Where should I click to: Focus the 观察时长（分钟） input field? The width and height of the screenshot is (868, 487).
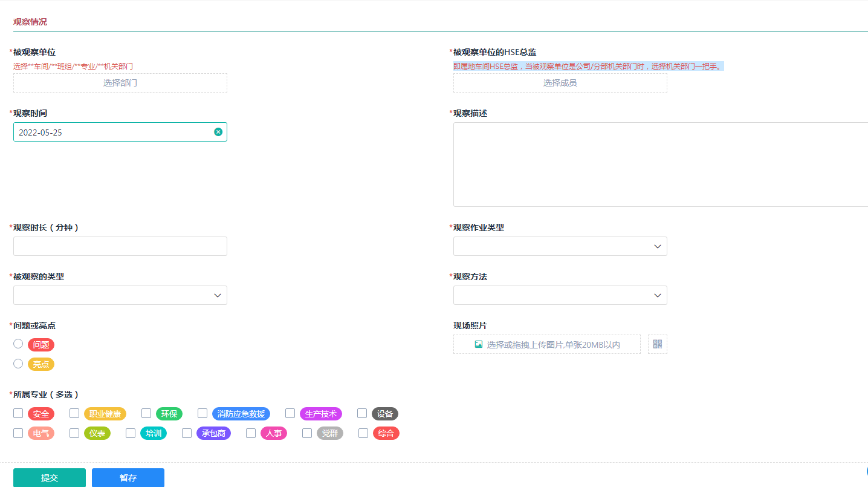[120, 246]
